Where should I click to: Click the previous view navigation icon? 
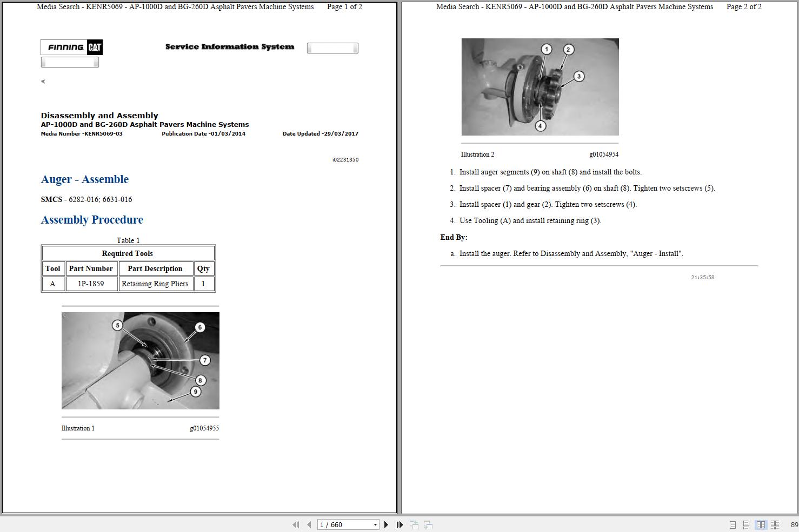coord(414,524)
